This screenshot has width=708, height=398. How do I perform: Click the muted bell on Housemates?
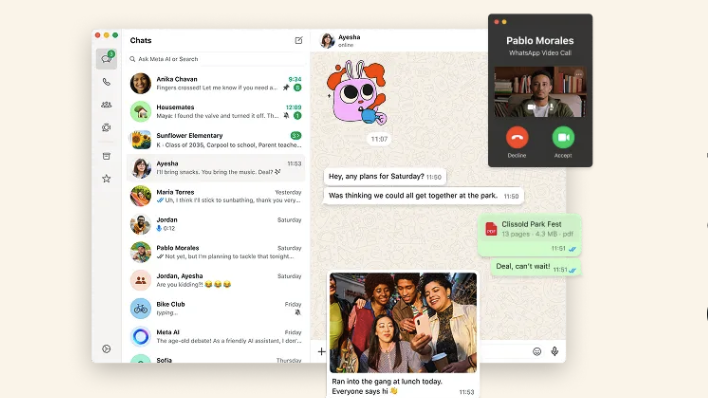click(x=286, y=116)
